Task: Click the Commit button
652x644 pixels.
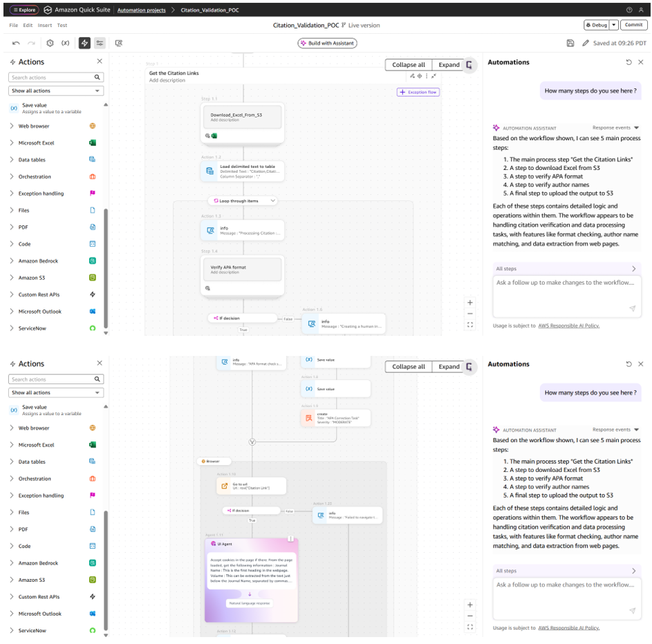Action: [633, 25]
